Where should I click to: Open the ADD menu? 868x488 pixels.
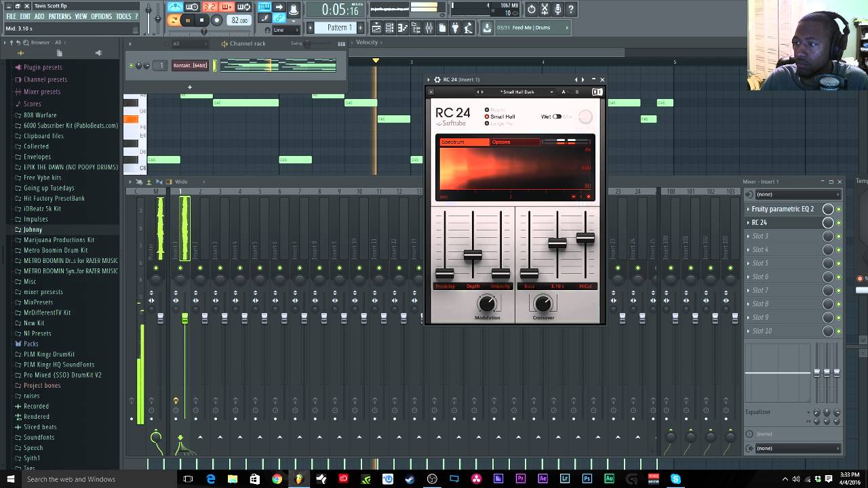(x=39, y=16)
